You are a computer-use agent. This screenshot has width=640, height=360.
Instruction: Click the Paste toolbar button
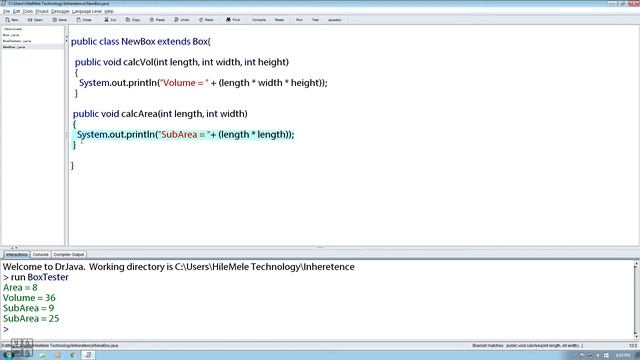[x=157, y=20]
